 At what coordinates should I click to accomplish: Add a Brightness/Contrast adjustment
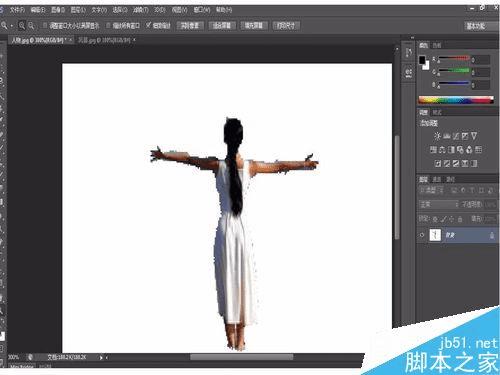(x=437, y=136)
